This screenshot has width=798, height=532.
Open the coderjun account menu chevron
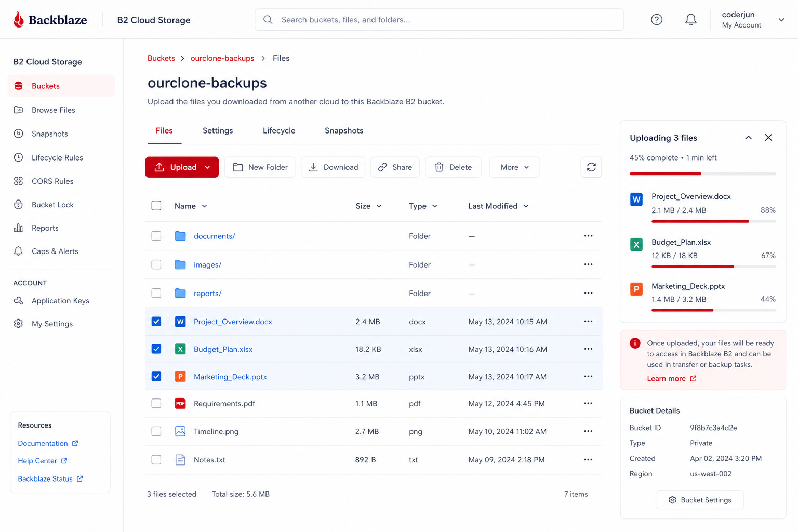pyautogui.click(x=781, y=20)
